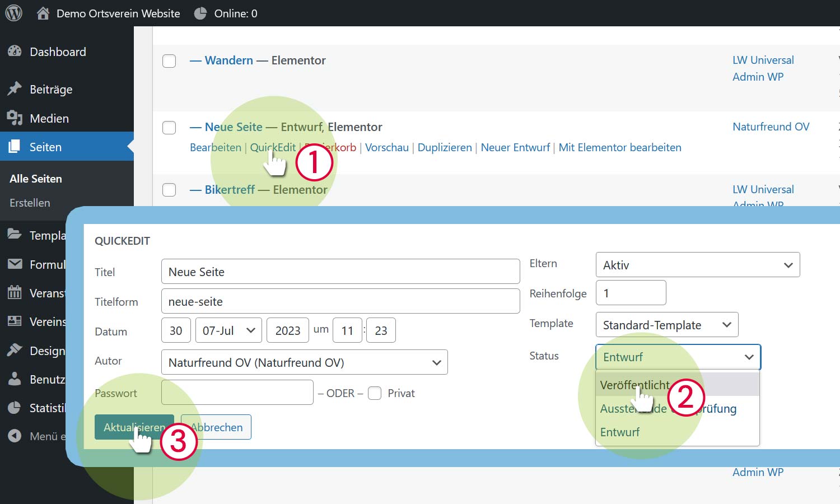840x504 pixels.
Task: Click Demo Ortsverein Website in admin bar
Action: [118, 13]
